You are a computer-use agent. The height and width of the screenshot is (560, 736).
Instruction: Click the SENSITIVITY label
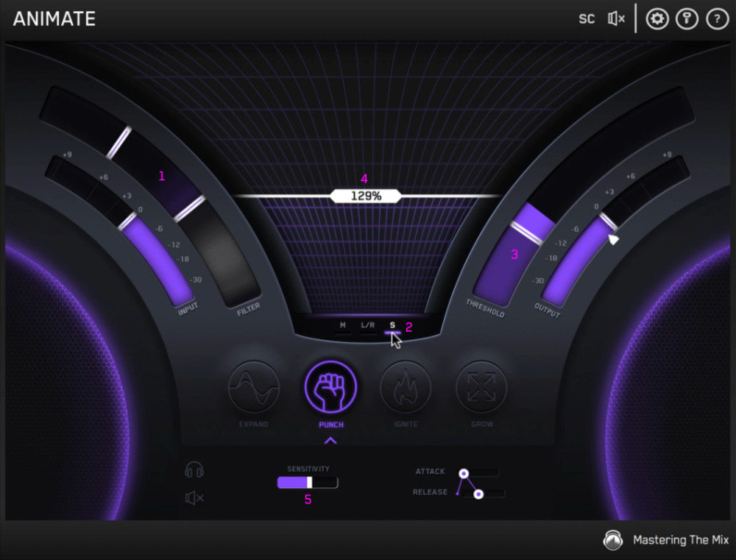click(308, 469)
